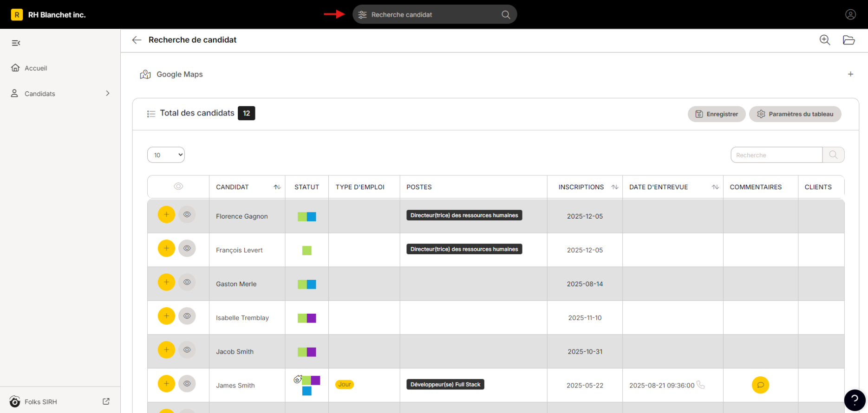868x413 pixels.
Task: View James Smith with the eye icon
Action: pos(187,384)
